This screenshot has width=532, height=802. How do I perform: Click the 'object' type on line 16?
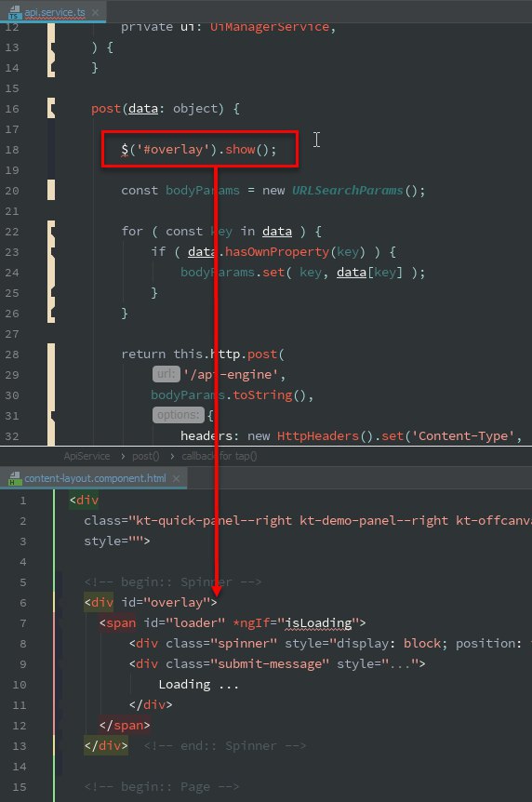(x=195, y=109)
